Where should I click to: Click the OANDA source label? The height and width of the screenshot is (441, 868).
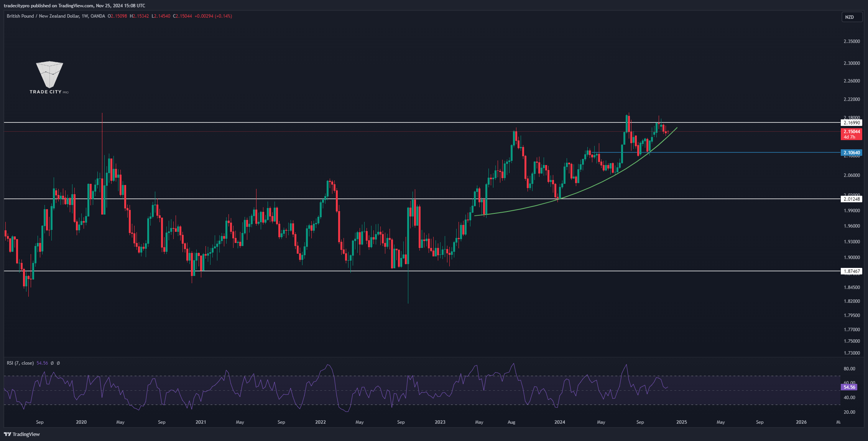click(x=98, y=16)
